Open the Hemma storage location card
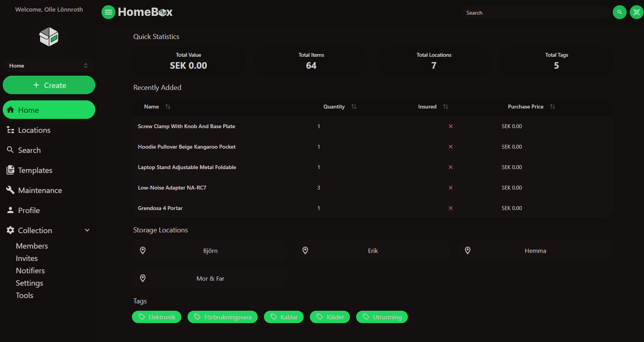 click(535, 251)
